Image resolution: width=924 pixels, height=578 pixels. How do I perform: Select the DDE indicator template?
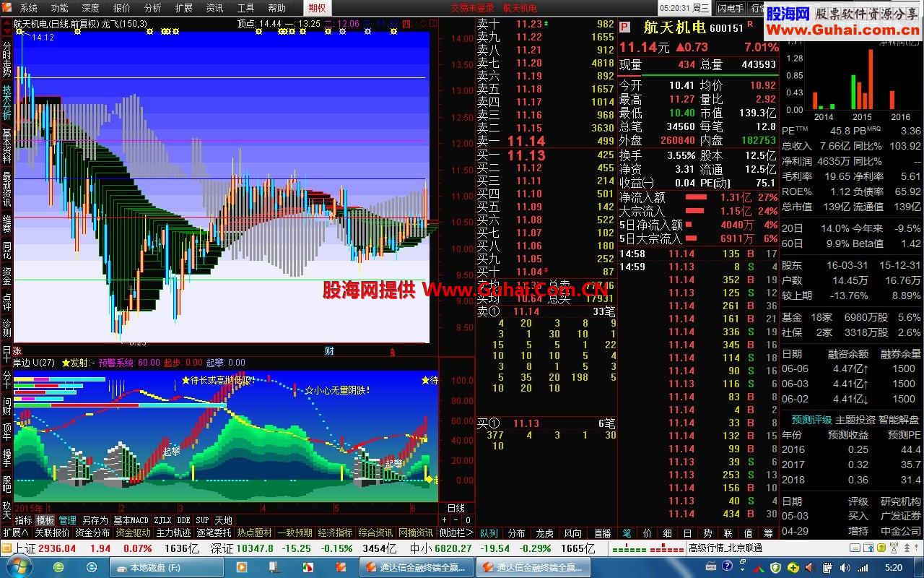pos(183,520)
